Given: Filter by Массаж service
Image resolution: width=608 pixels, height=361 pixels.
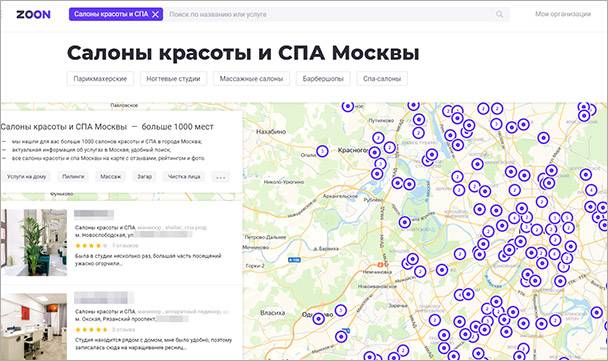Looking at the screenshot, I should pyautogui.click(x=111, y=177).
